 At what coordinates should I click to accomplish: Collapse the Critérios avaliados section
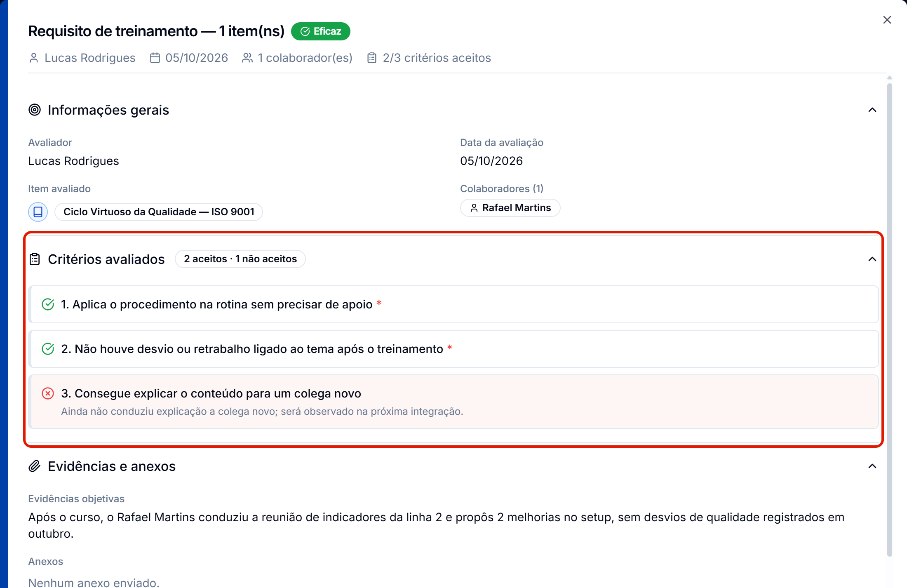[872, 259]
